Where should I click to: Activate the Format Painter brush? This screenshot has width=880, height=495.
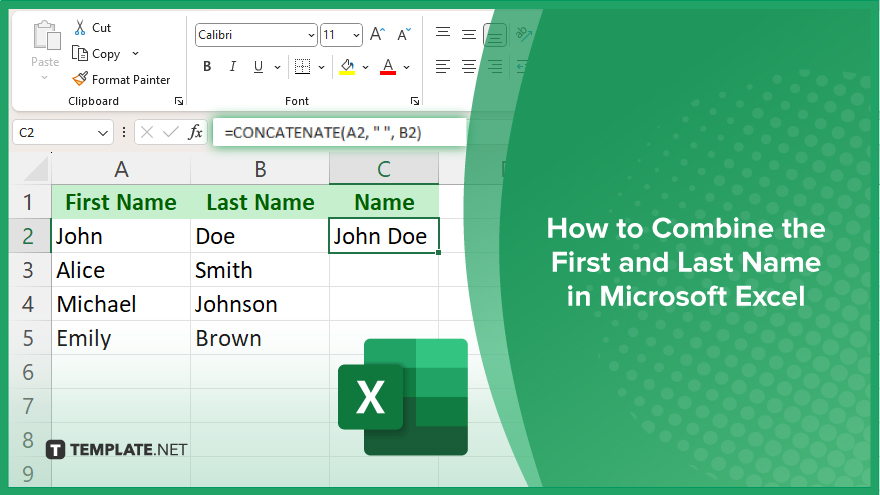80,79
